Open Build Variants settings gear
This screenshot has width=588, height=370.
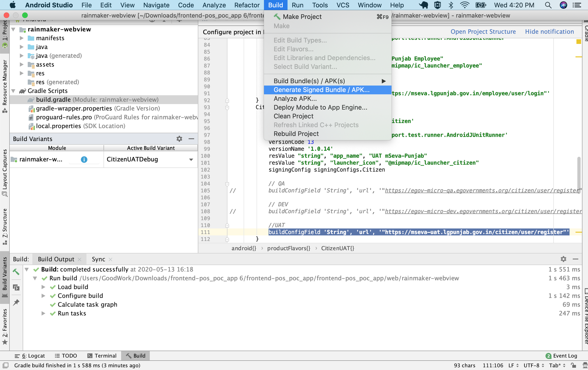point(179,139)
